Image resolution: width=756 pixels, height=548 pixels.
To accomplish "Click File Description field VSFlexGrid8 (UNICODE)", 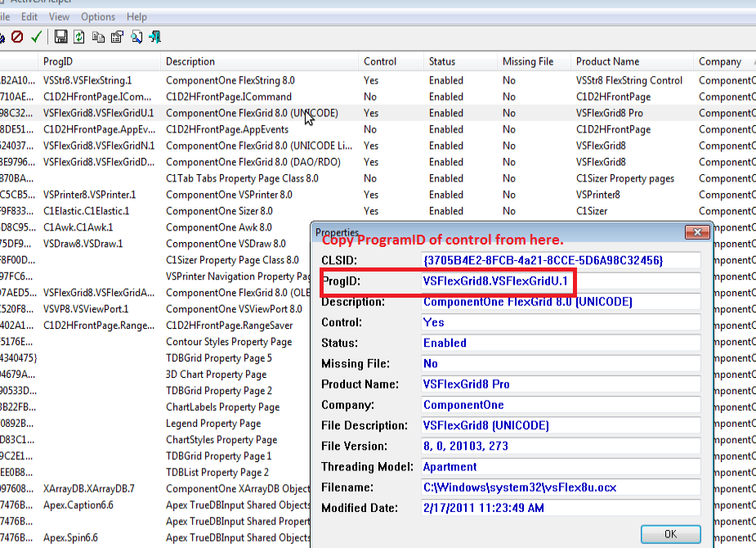I will click(561, 425).
